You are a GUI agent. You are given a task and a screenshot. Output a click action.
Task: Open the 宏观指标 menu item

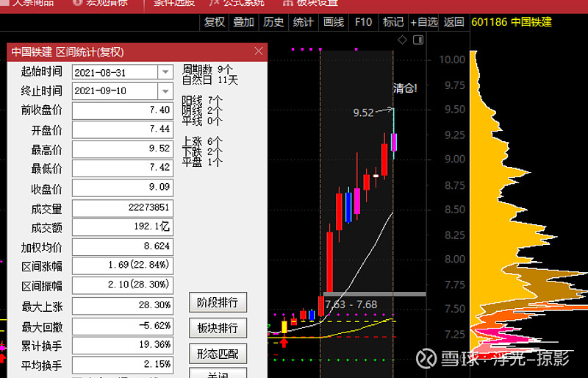(x=100, y=3)
